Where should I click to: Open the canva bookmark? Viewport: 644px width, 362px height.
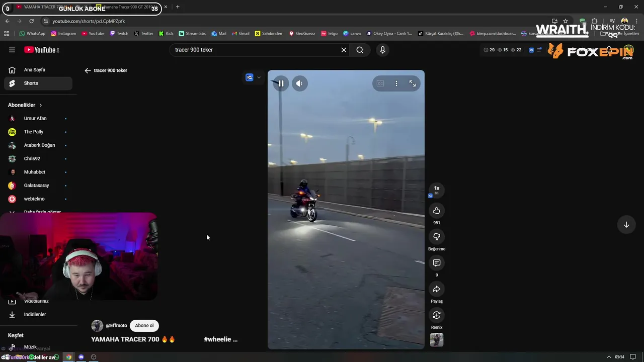352,34
